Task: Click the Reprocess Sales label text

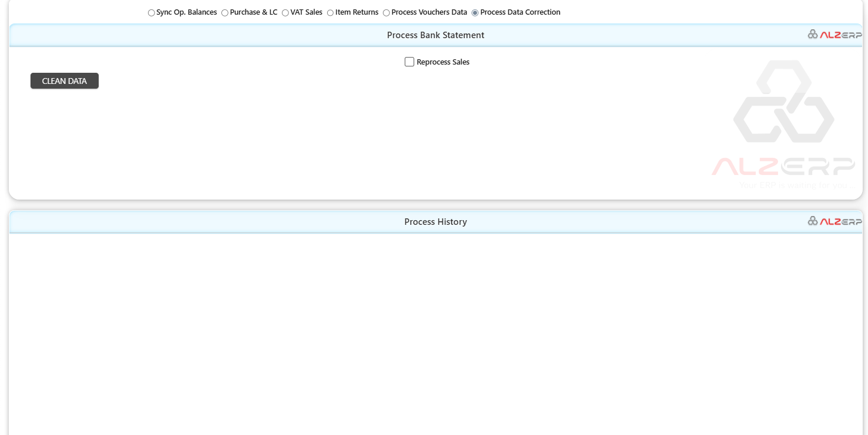Action: coord(443,62)
